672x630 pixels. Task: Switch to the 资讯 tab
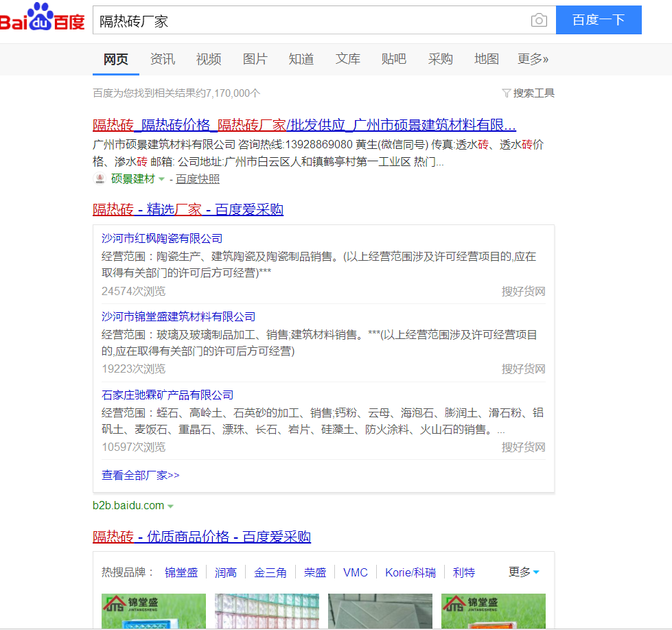(x=163, y=59)
